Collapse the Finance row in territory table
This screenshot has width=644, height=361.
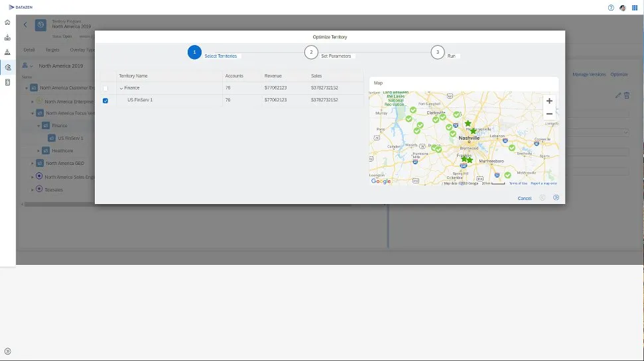121,88
